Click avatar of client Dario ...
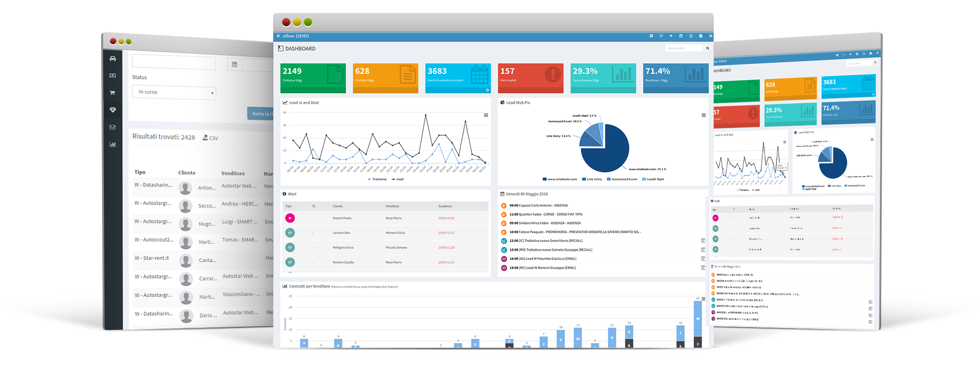The height and width of the screenshot is (374, 980). coord(186,316)
